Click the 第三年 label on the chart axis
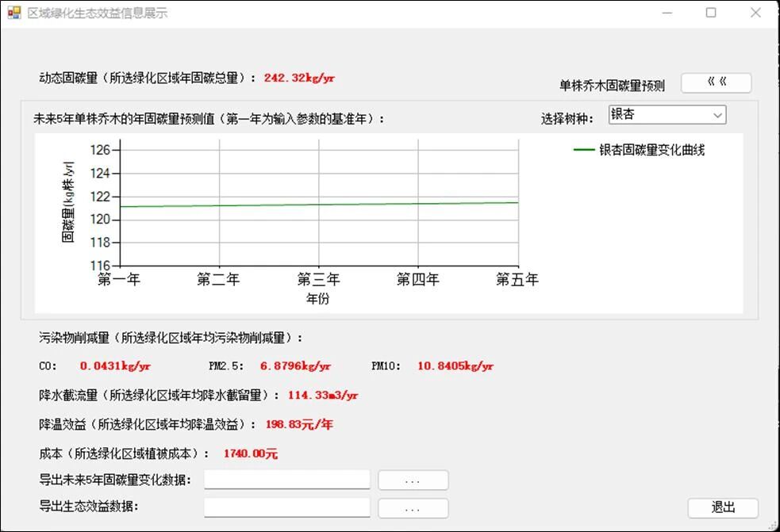This screenshot has width=780, height=532. 318,280
